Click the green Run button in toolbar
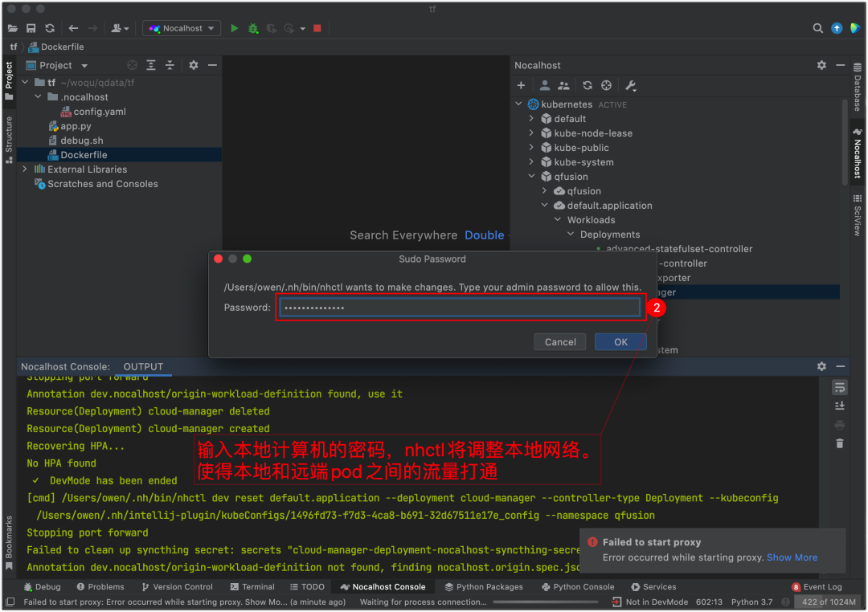 tap(234, 28)
